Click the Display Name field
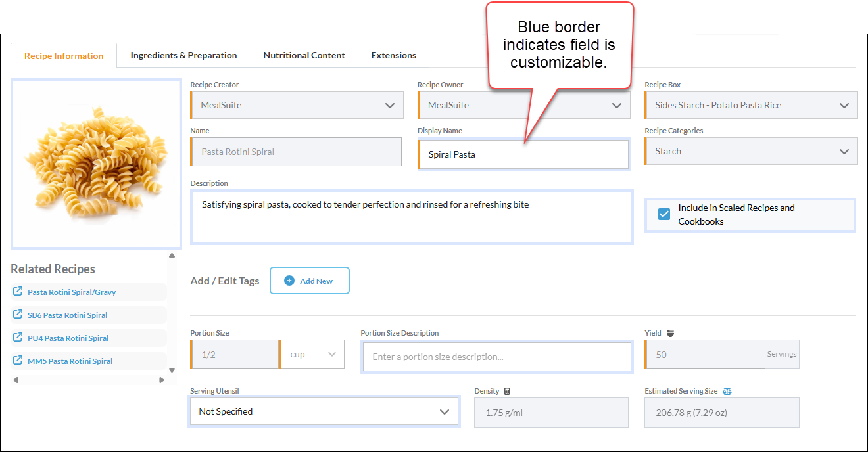This screenshot has height=452, width=868. (523, 154)
